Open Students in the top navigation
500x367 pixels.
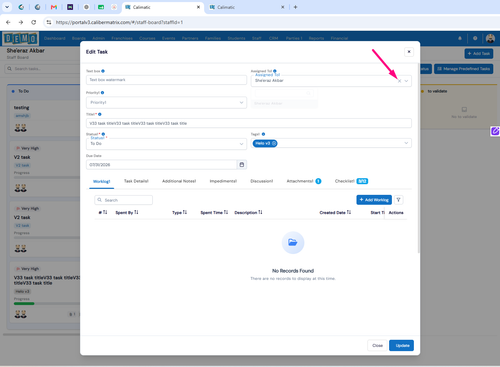tap(236, 38)
